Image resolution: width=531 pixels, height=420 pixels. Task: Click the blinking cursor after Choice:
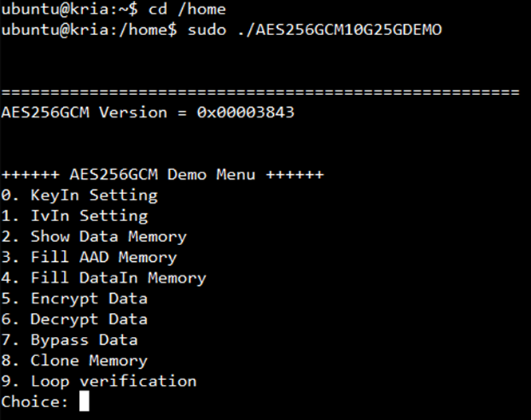pyautogui.click(x=85, y=401)
